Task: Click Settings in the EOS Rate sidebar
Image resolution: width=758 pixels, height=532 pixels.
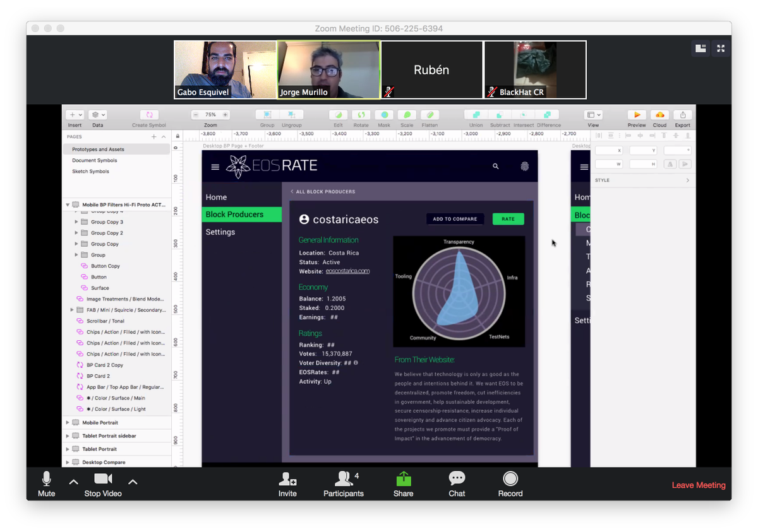Action: [220, 232]
